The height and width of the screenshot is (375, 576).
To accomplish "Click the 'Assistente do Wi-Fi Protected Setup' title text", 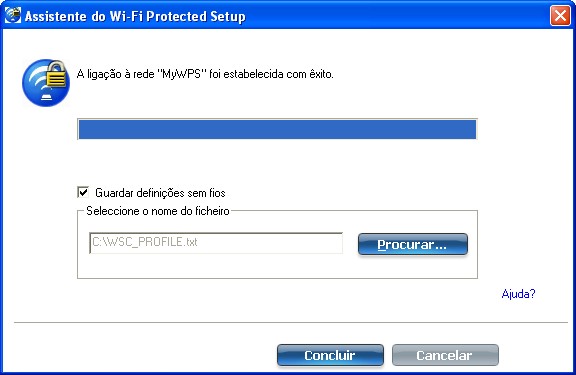I will tap(135, 17).
